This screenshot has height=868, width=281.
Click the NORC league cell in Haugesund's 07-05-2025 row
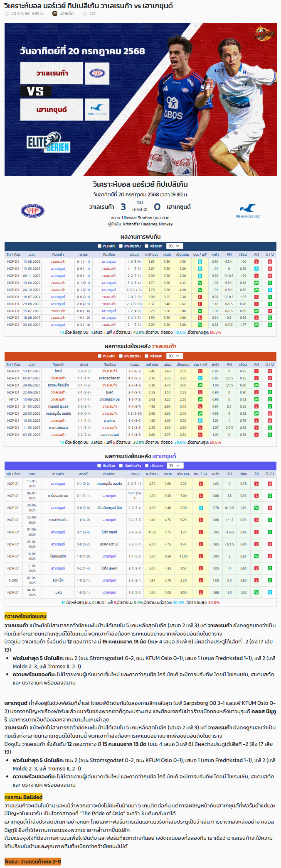pos(13,580)
